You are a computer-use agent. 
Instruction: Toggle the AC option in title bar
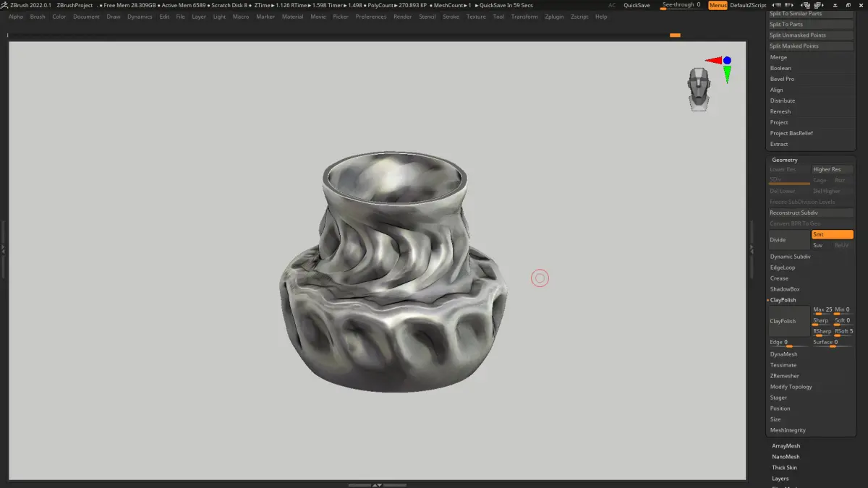coord(612,5)
